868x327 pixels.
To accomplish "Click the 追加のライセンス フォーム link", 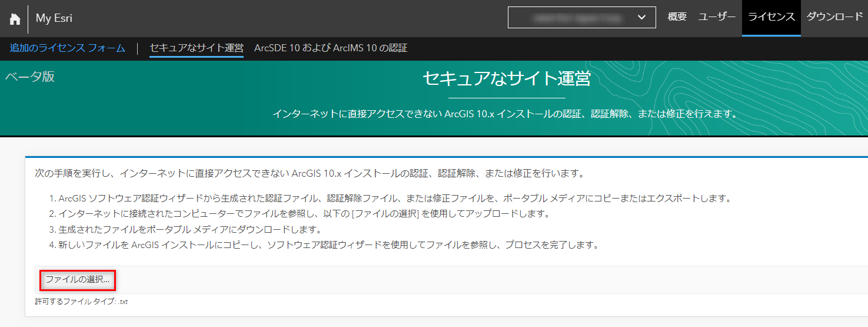I will 68,48.
